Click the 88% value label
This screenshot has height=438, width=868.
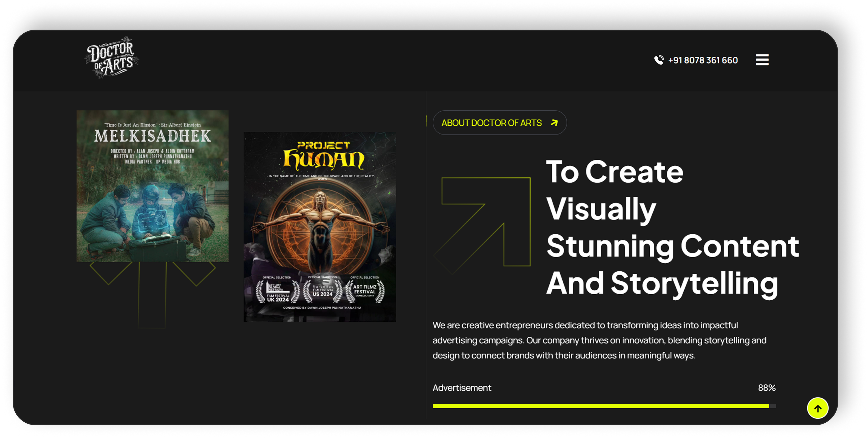click(767, 388)
